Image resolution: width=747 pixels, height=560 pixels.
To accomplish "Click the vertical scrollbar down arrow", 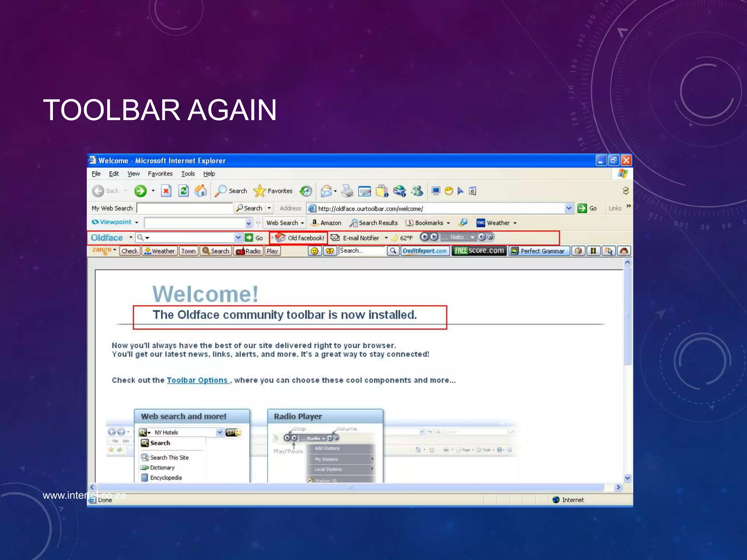I will [x=627, y=478].
